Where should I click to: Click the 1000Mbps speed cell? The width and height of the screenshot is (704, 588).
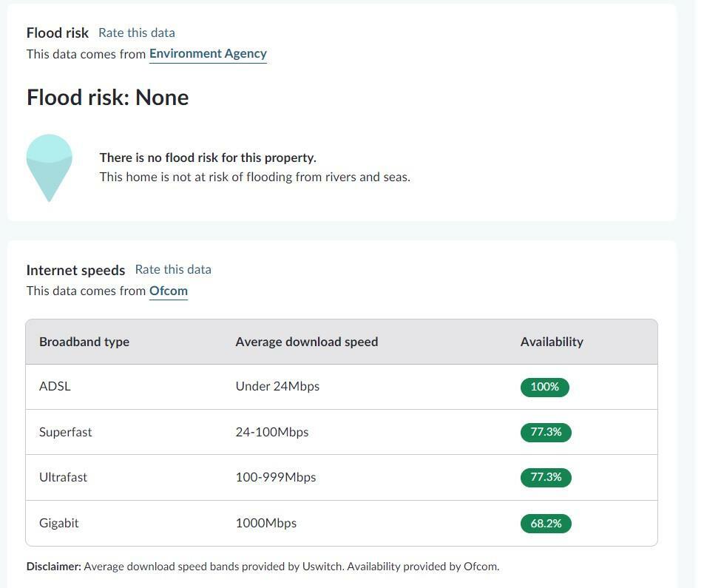point(265,523)
